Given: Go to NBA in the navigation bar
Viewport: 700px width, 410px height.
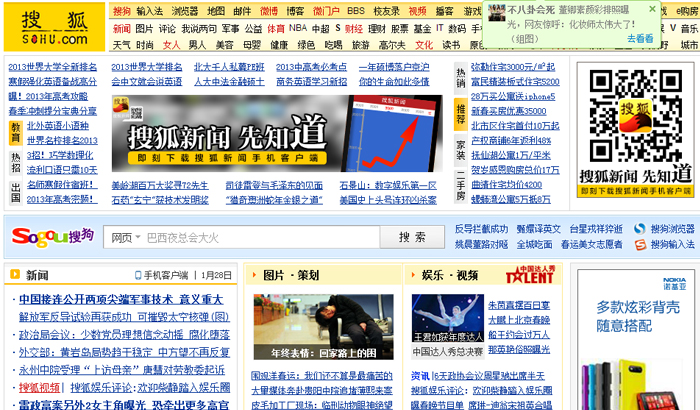Looking at the screenshot, I should pos(298,28).
